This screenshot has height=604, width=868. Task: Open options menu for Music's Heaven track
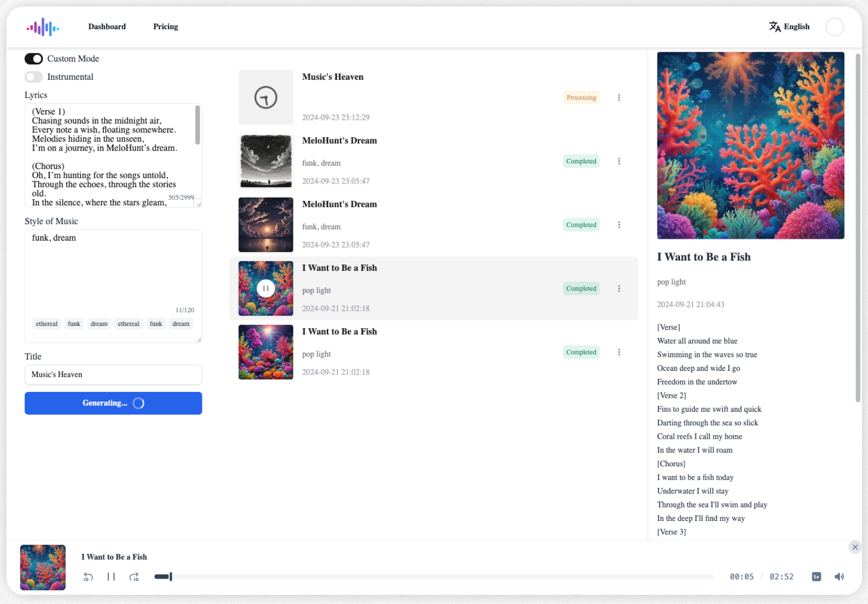point(619,97)
